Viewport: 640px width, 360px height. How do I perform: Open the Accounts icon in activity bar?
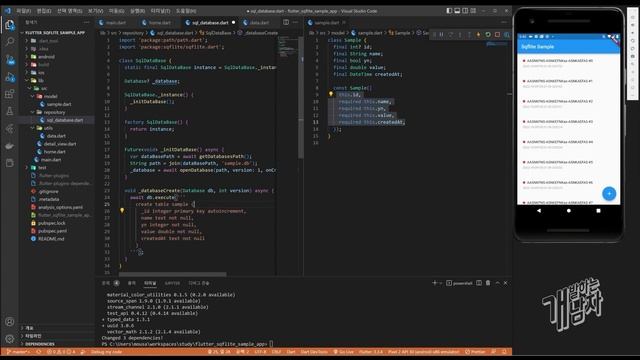10,322
